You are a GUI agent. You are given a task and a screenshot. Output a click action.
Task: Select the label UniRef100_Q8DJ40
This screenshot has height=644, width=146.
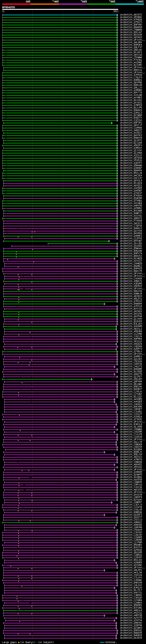(131, 50)
